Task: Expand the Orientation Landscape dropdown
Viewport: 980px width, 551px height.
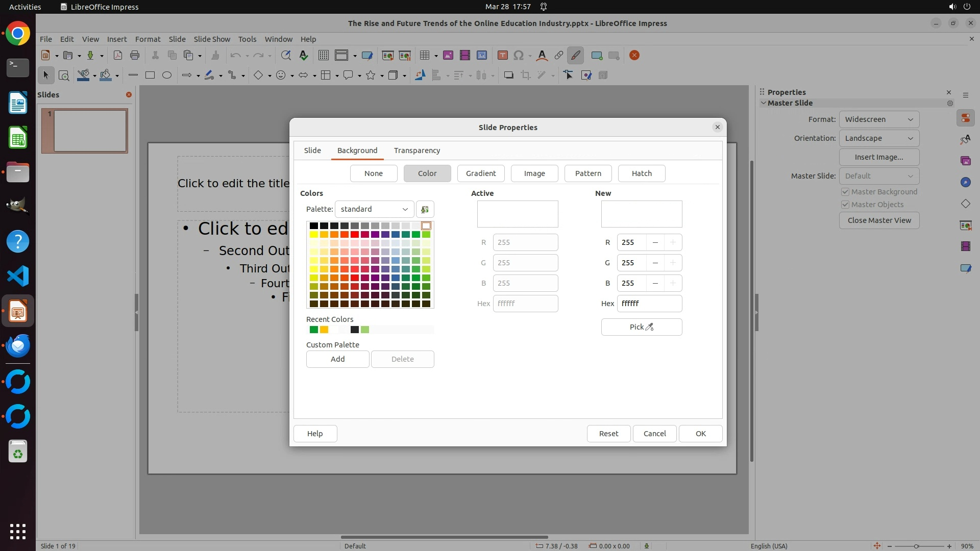Action: tap(878, 138)
